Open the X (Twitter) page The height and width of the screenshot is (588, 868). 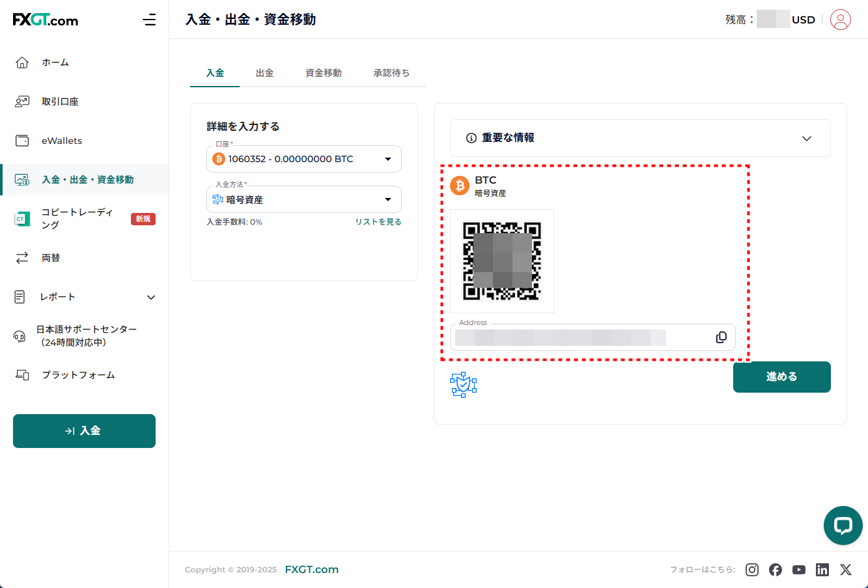click(x=846, y=570)
